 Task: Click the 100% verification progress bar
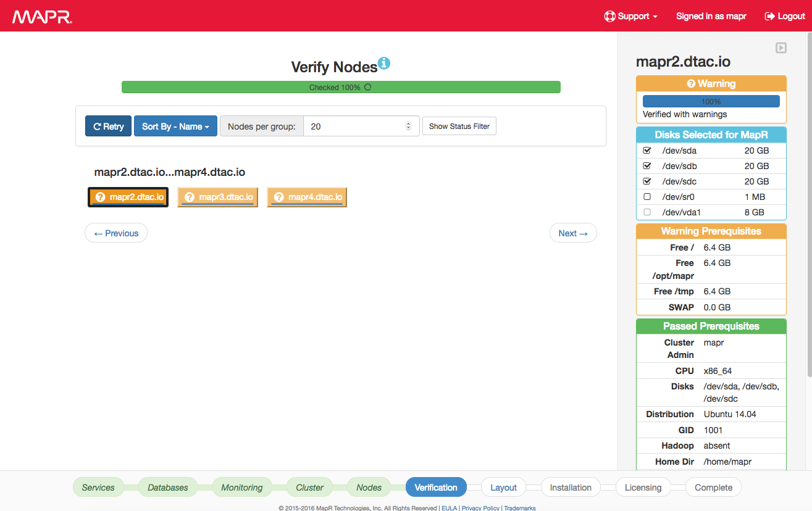711,101
